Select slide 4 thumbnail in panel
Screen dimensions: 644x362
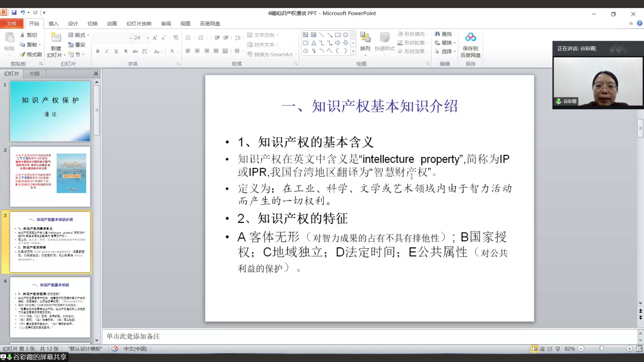pos(50,307)
